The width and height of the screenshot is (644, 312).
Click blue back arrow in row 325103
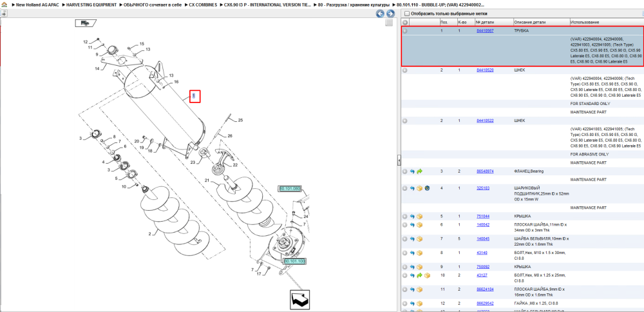[412, 188]
